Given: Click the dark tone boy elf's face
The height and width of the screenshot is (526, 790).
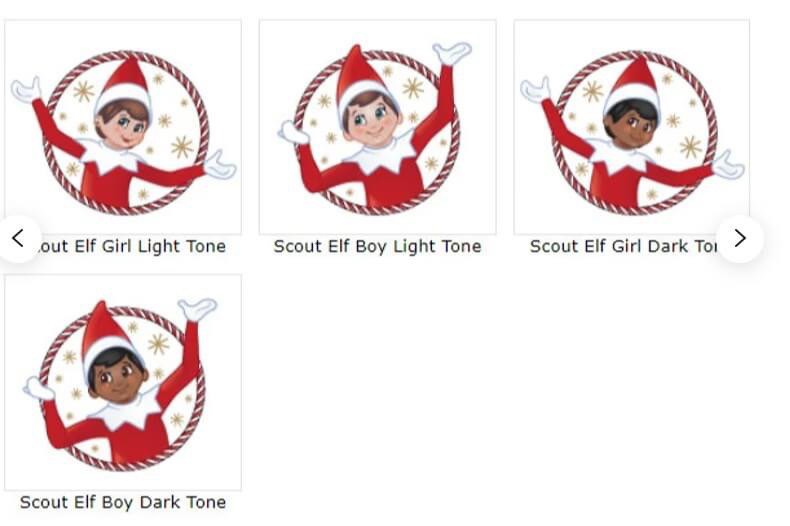Looking at the screenshot, I should pos(117,376).
